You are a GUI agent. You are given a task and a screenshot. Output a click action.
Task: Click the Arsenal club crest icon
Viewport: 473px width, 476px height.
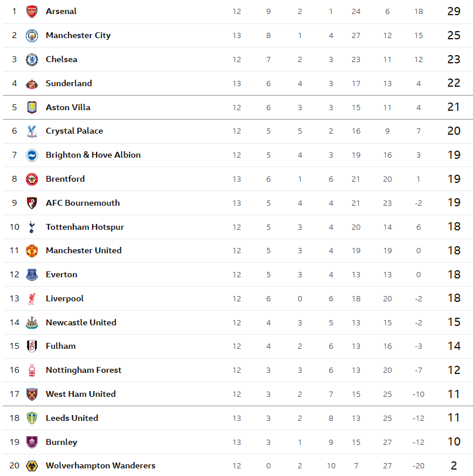tap(32, 11)
